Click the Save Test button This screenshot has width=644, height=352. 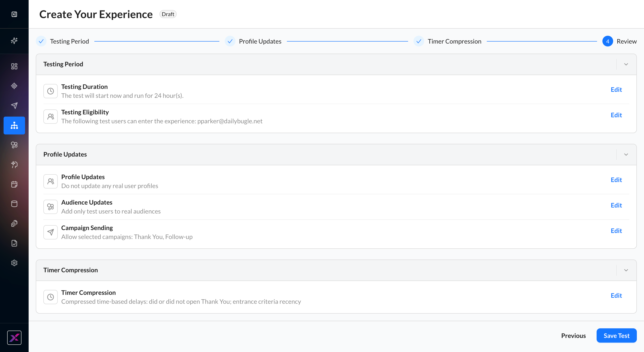616,335
